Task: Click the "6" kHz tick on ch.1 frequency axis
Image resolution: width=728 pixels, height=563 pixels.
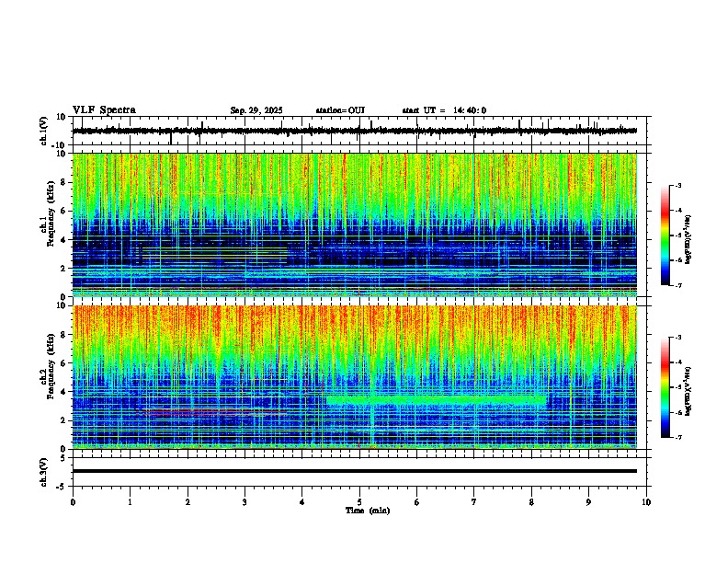Action: pos(63,211)
